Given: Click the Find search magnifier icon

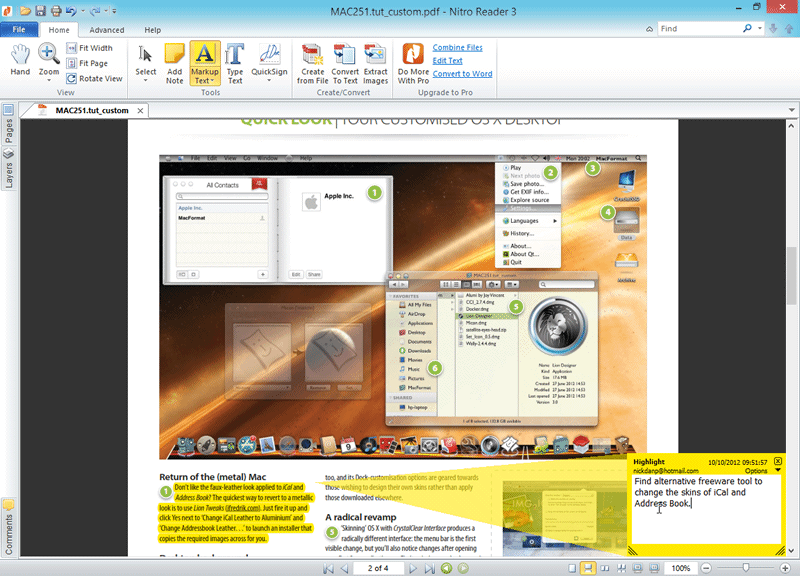Looking at the screenshot, I should pyautogui.click(x=747, y=29).
